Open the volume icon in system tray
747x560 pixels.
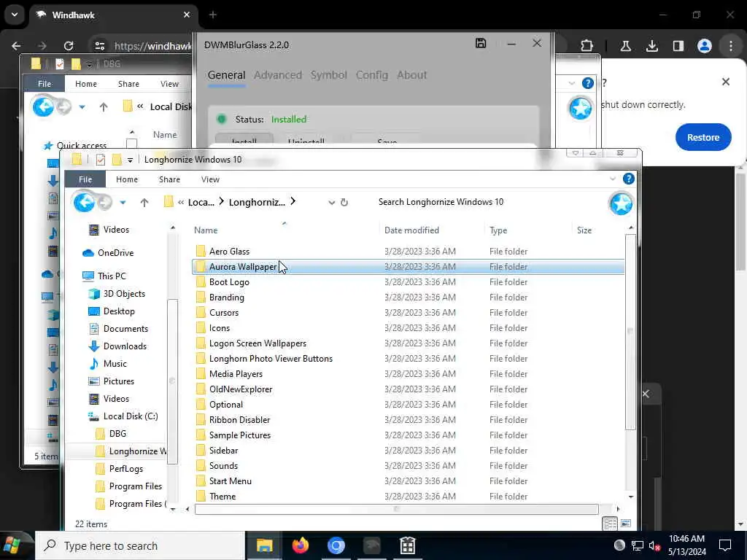coord(654,545)
